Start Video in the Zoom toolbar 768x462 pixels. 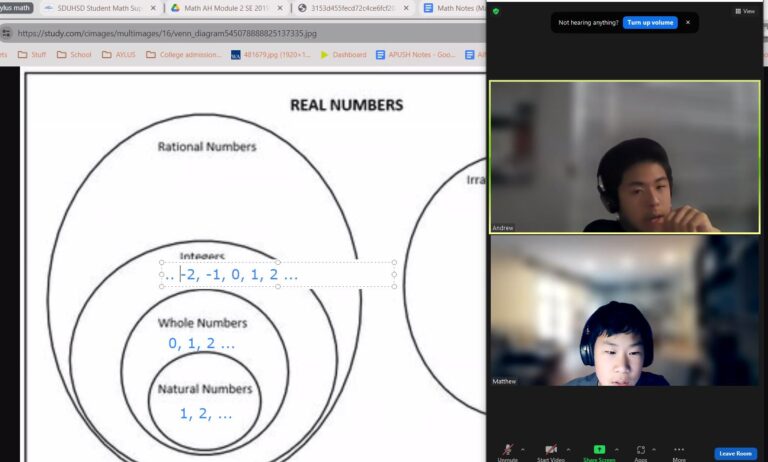[551, 452]
